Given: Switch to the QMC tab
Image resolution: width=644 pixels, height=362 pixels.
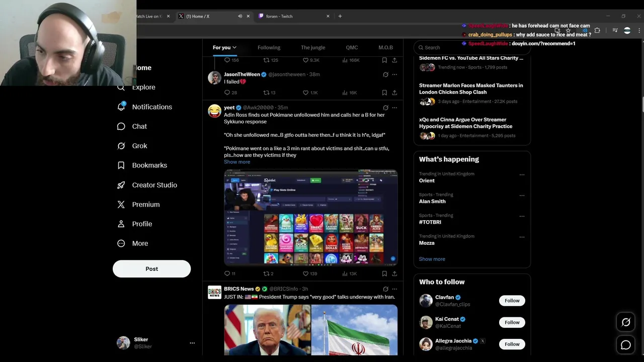Looking at the screenshot, I should 352,47.
